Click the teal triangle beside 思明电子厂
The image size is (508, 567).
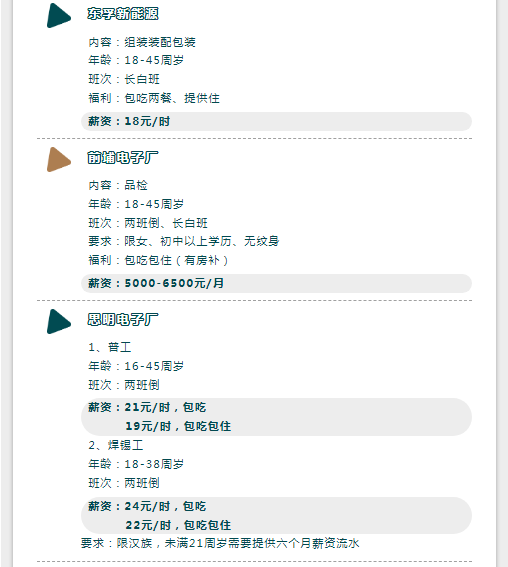[59, 321]
